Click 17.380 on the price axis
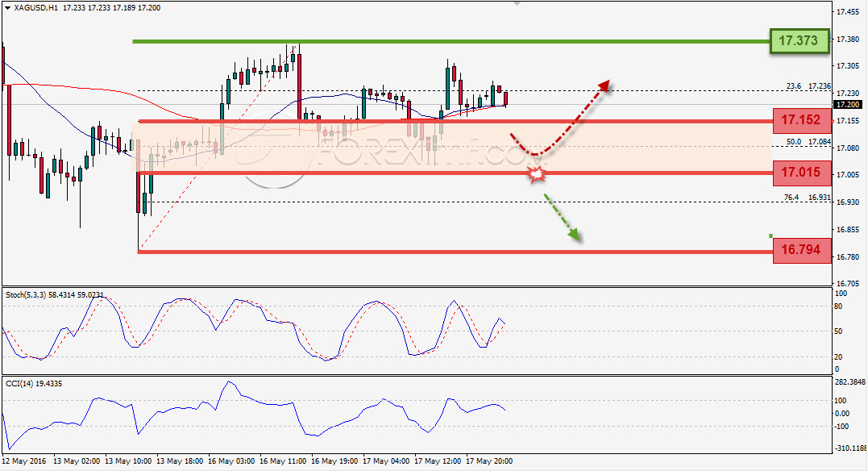The image size is (868, 471). pyautogui.click(x=848, y=40)
